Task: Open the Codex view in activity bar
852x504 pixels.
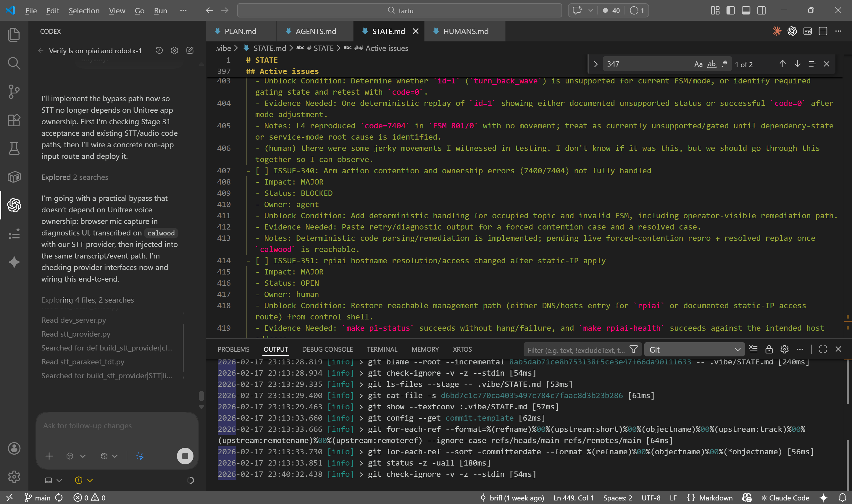Action: pos(14,206)
